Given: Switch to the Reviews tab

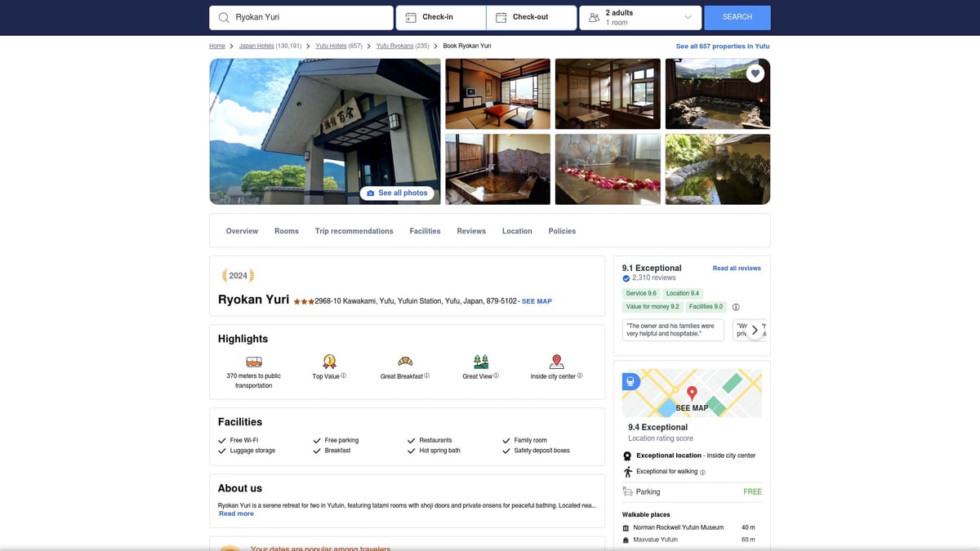Looking at the screenshot, I should pyautogui.click(x=470, y=231).
